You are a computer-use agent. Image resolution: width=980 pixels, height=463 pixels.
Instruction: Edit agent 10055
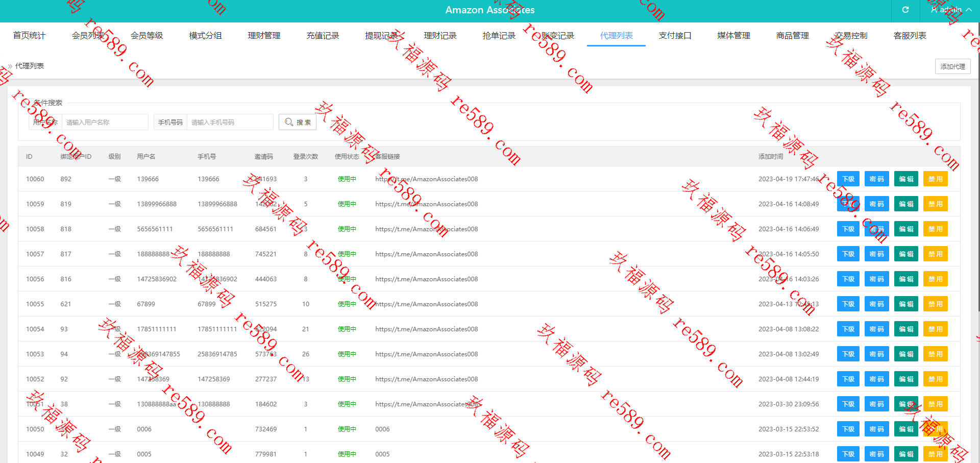click(x=906, y=304)
